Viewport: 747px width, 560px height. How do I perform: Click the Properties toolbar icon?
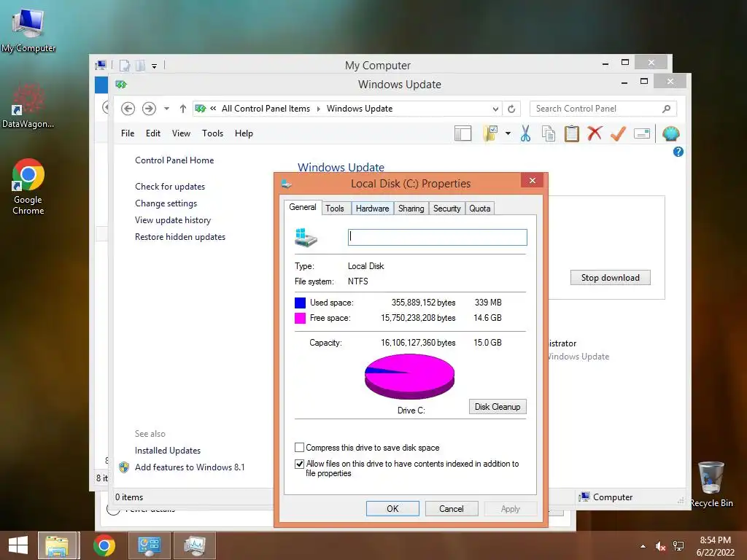pos(642,134)
